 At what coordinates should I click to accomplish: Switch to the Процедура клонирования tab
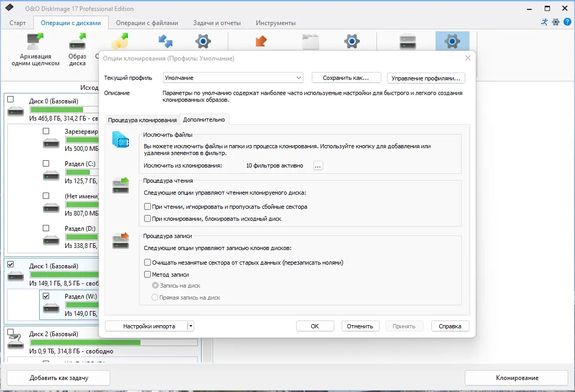(142, 120)
